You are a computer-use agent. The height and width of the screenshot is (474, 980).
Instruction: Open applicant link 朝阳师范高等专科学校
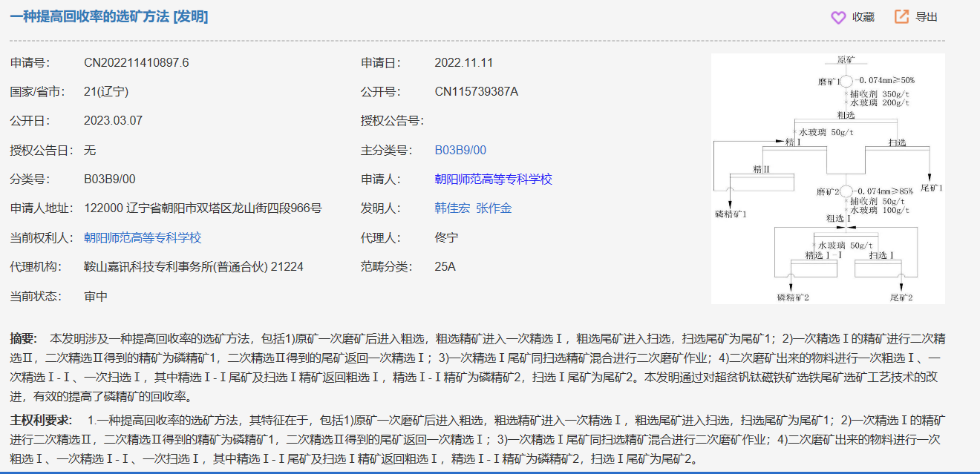pos(493,180)
